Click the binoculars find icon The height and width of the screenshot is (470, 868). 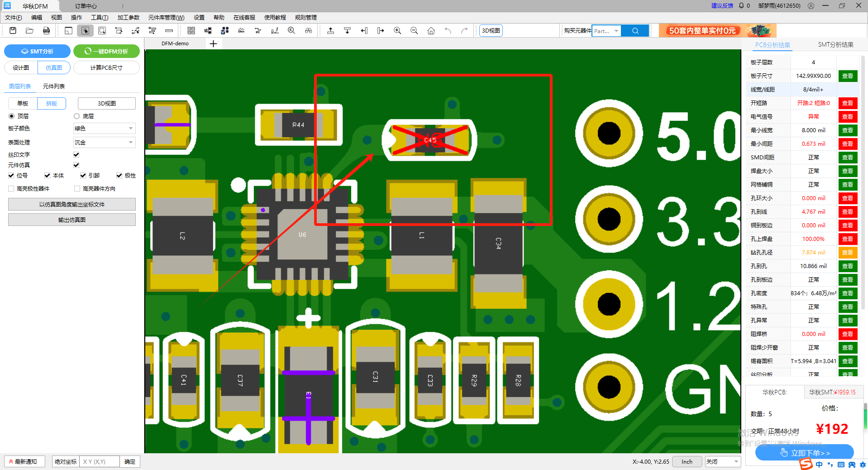coord(308,30)
